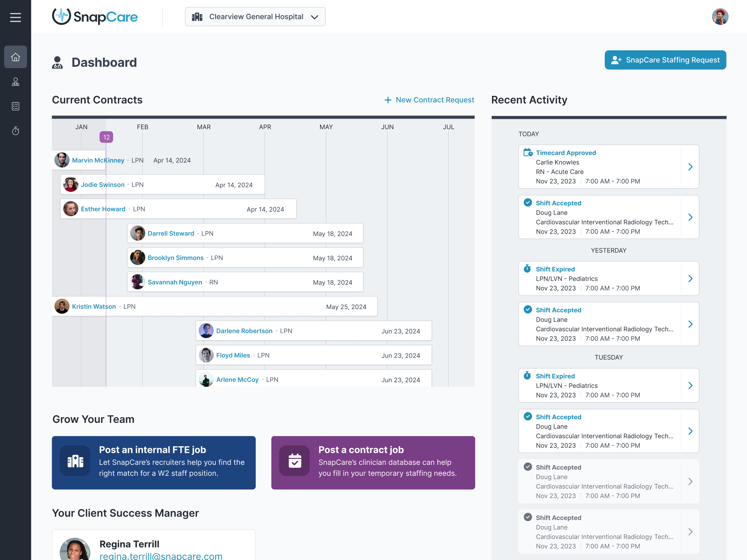Open the hamburger menu icon
Image resolution: width=747 pixels, height=560 pixels.
pos(15,17)
